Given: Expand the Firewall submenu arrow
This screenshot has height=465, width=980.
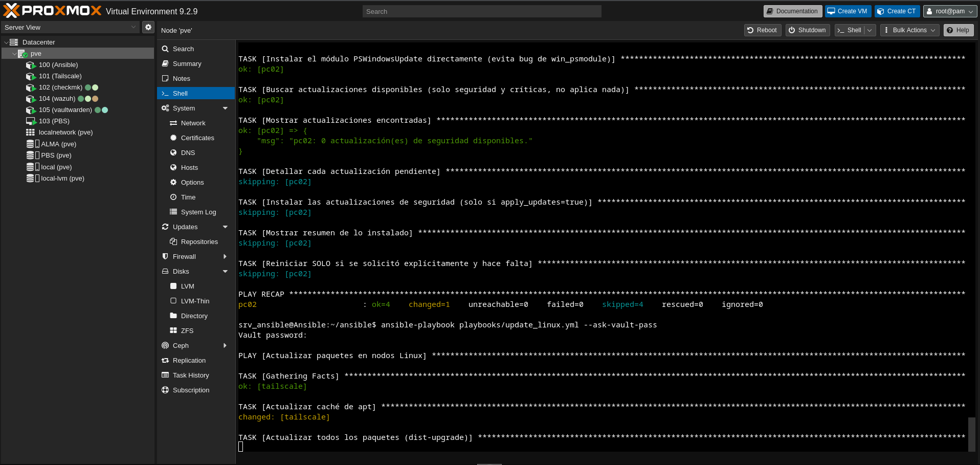Looking at the screenshot, I should pos(225,257).
